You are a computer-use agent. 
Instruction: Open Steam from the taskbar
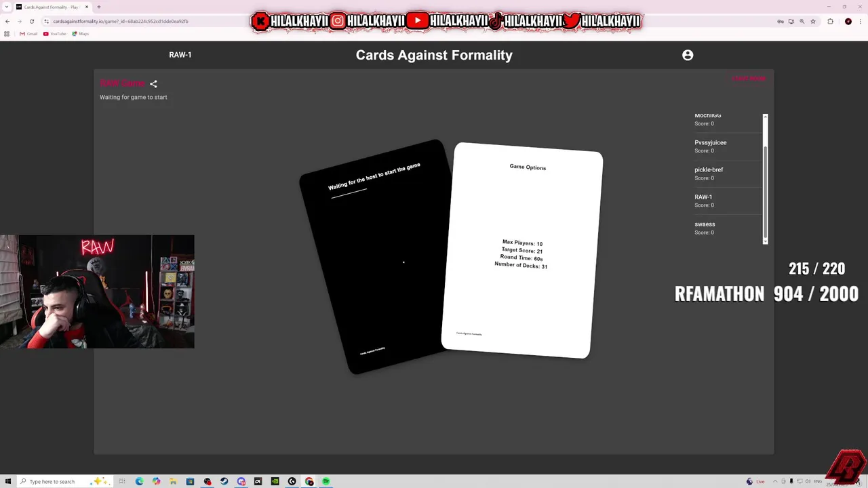tap(224, 481)
